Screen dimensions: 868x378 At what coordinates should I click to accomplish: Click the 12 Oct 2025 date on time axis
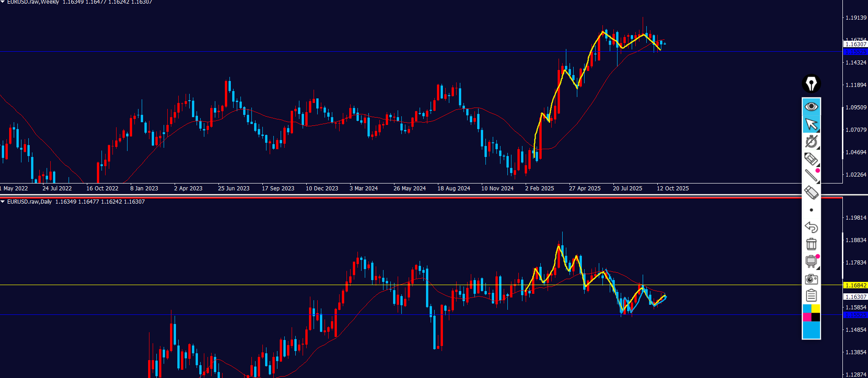point(672,189)
